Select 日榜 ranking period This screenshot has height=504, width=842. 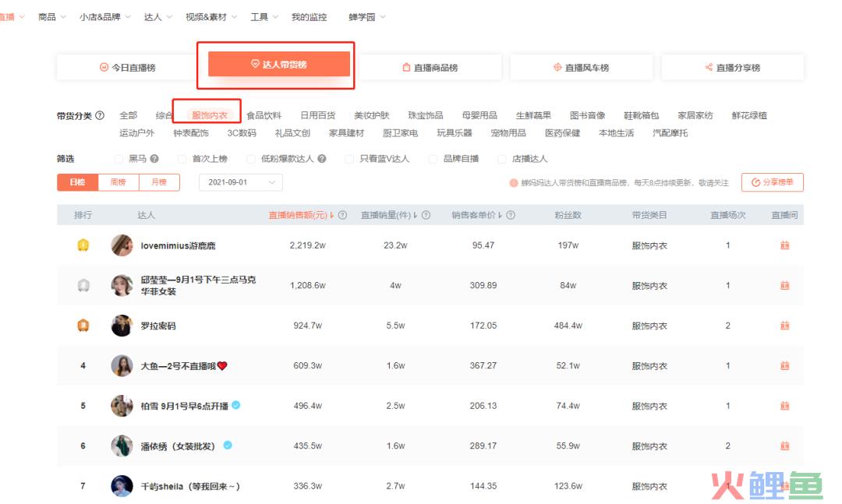tap(77, 182)
